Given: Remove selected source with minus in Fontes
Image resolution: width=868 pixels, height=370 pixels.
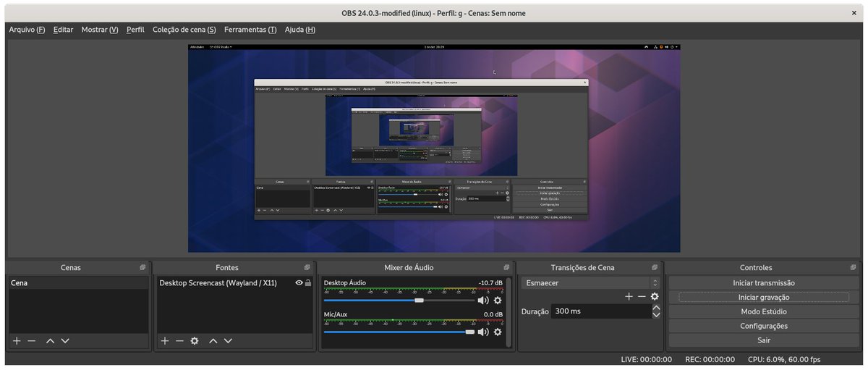Looking at the screenshot, I should [179, 340].
